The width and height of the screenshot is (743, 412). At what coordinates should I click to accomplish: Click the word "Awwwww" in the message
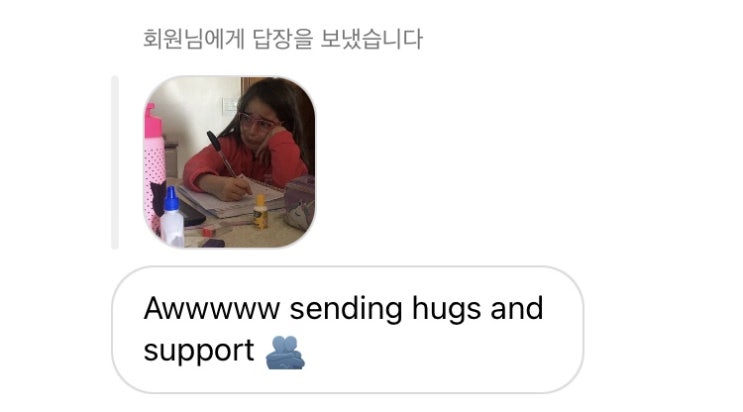tap(212, 309)
